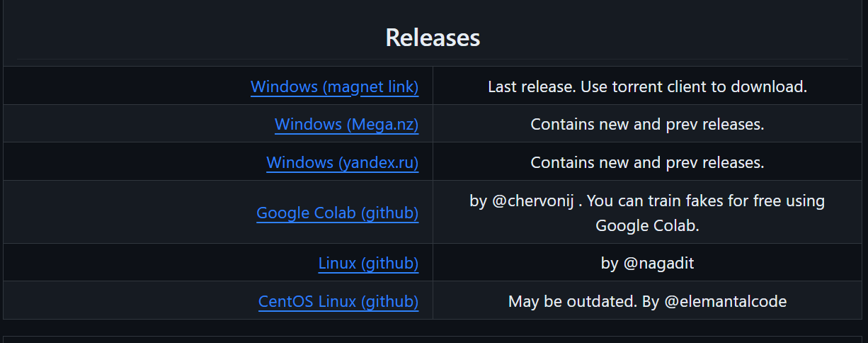This screenshot has width=868, height=343.
Task: Click the yandex.ru row's 'Contains new and prev releases' text
Action: click(x=647, y=163)
